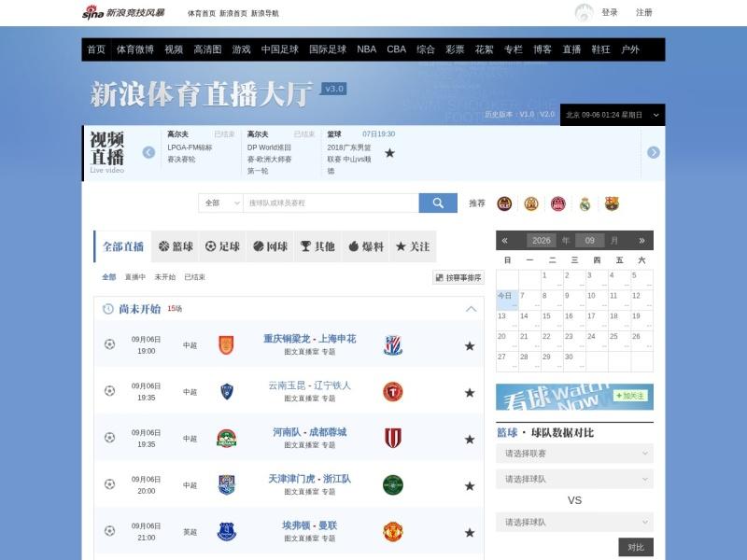The width and height of the screenshot is (747, 560).
Task: Open the second 请选择球队 dropdown below VS
Action: click(574, 523)
